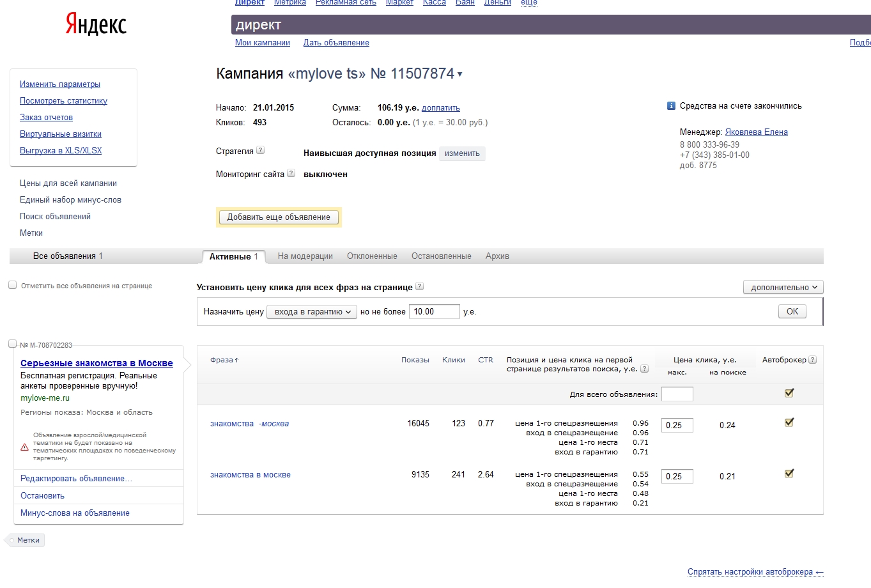This screenshot has height=588, width=871.
Task: Open 'Посмотреть статистику' link
Action: coord(63,101)
